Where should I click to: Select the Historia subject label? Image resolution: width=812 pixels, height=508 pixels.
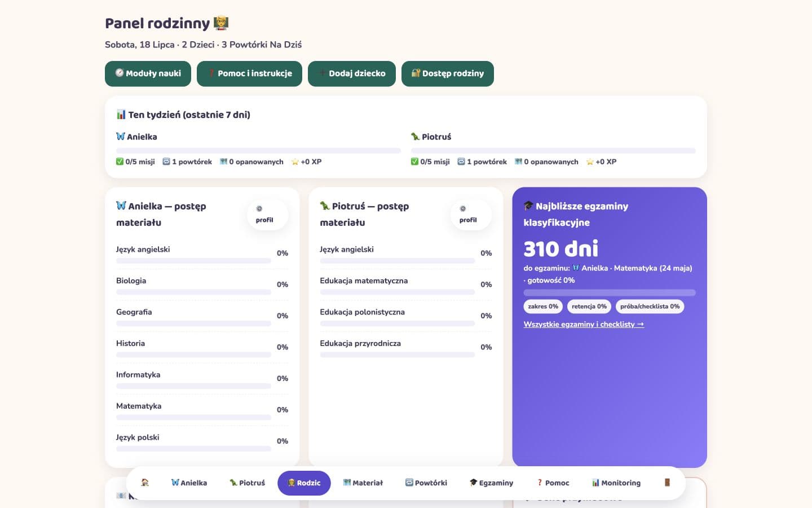click(130, 343)
